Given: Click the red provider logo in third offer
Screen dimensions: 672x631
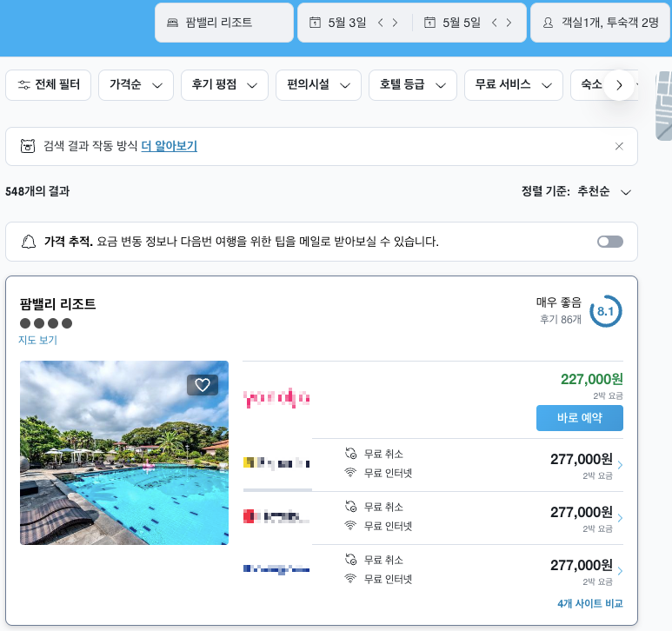Looking at the screenshot, I should [x=276, y=516].
